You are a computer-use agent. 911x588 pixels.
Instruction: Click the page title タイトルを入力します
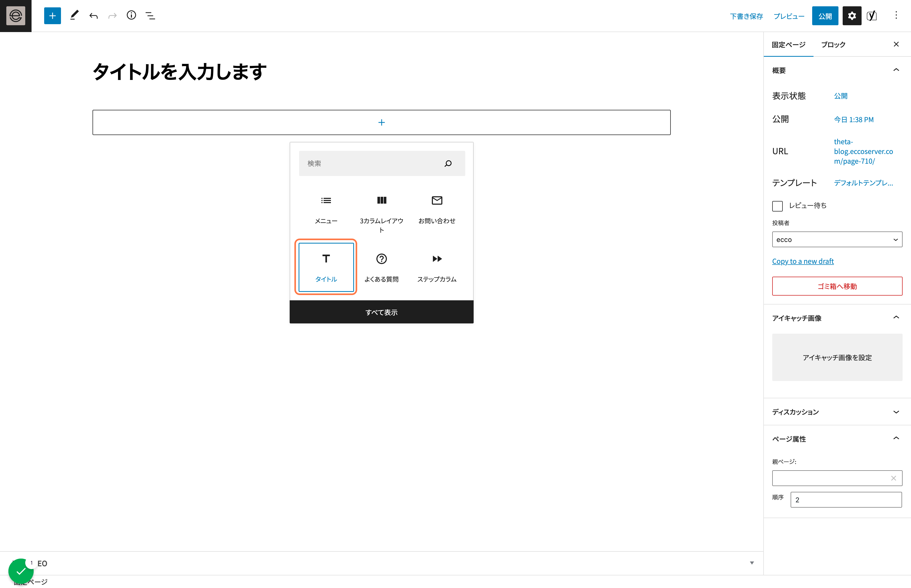[x=180, y=72]
